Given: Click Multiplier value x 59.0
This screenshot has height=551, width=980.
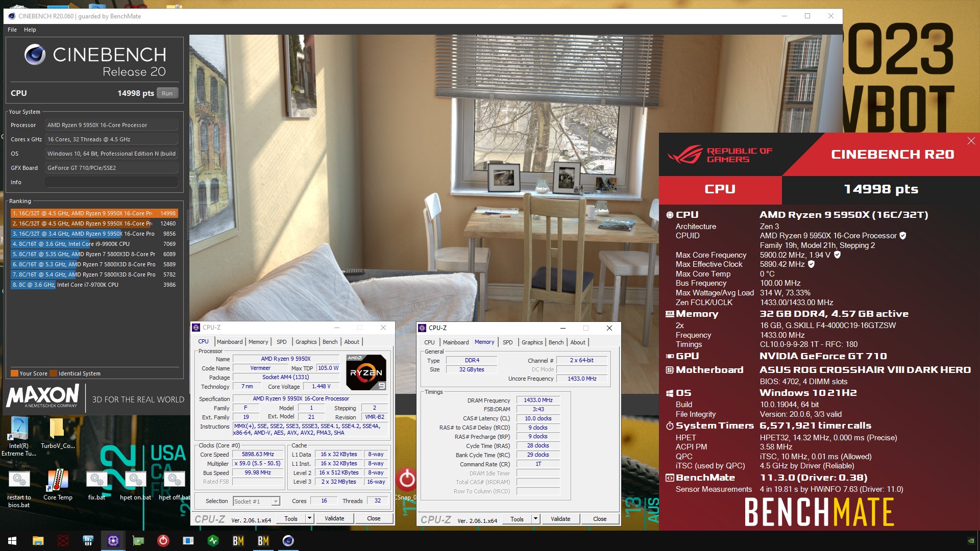Looking at the screenshot, I should 258,464.
